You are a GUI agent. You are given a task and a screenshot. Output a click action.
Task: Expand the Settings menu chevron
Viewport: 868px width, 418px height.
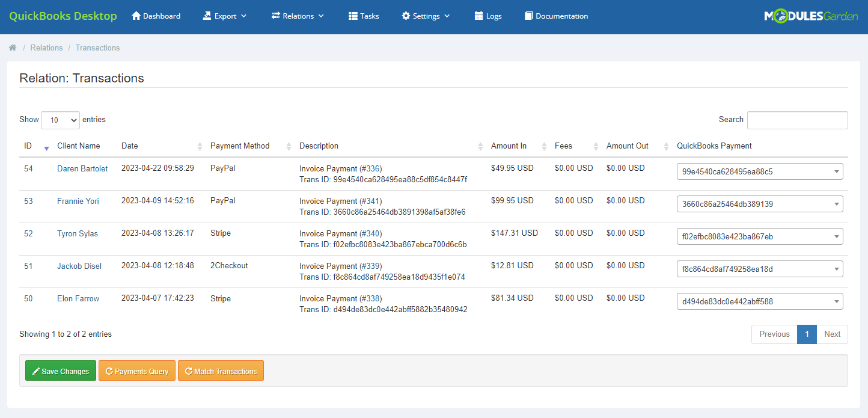coord(448,16)
